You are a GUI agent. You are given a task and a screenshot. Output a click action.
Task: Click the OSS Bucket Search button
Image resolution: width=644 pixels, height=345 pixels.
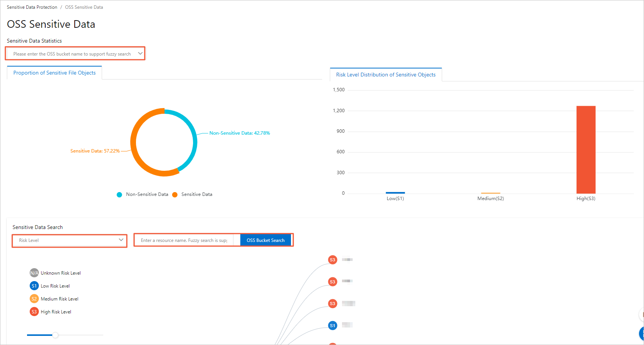click(x=265, y=240)
